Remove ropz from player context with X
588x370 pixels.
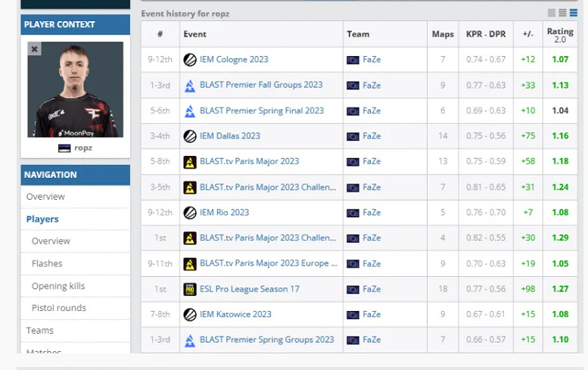point(34,49)
